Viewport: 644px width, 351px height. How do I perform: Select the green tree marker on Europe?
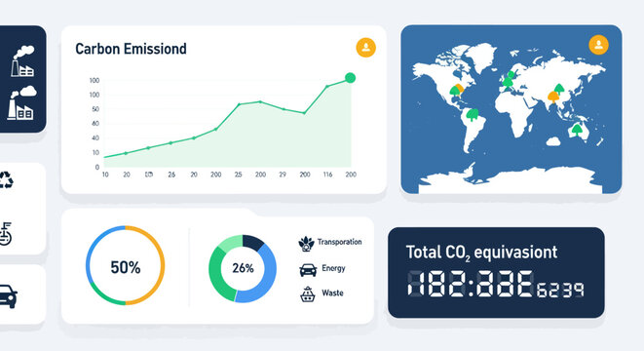pyautogui.click(x=508, y=81)
